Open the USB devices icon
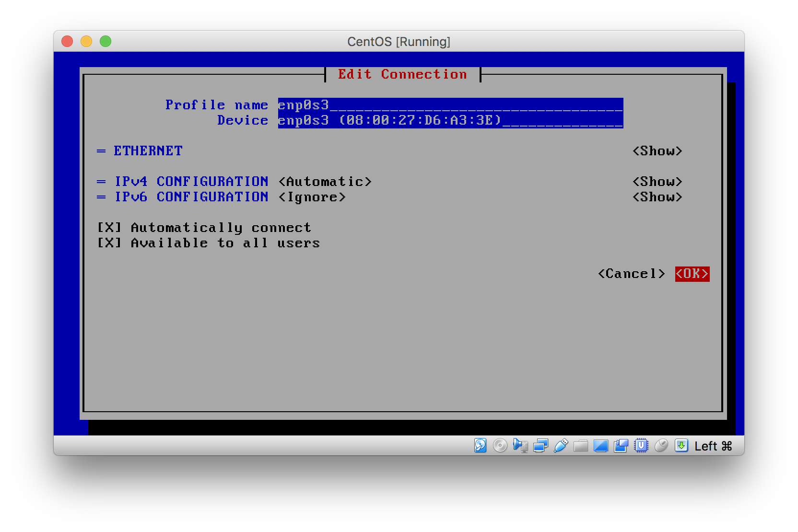Screen dimensions: 798x532 561,446
